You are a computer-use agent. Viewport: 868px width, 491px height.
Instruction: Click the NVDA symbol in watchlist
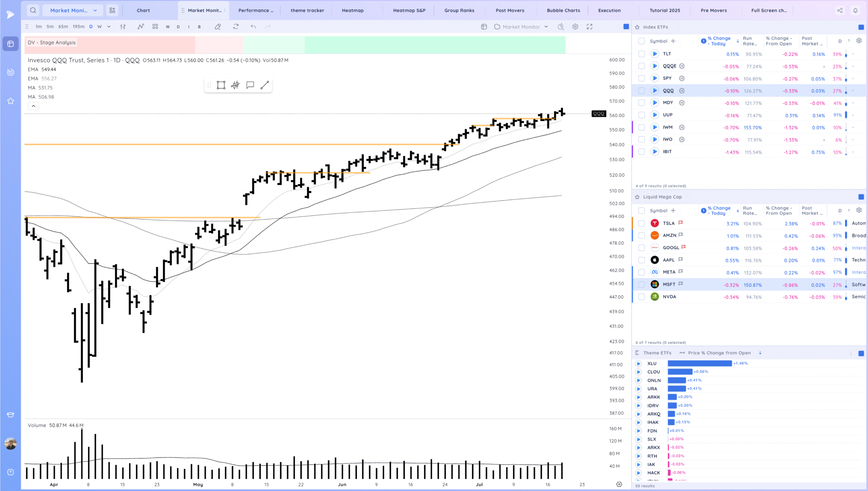pos(669,297)
